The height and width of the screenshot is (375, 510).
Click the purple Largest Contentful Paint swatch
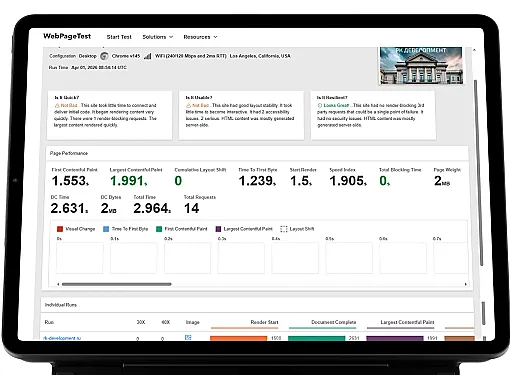click(x=218, y=229)
